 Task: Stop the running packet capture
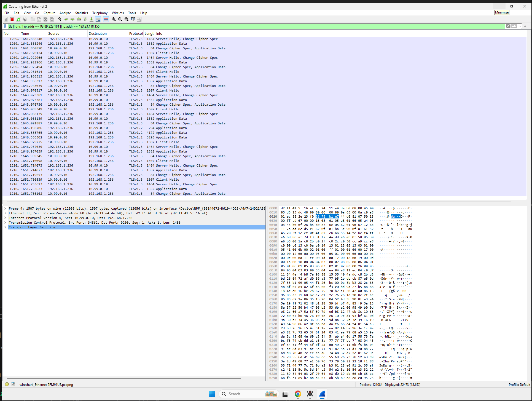point(12,19)
